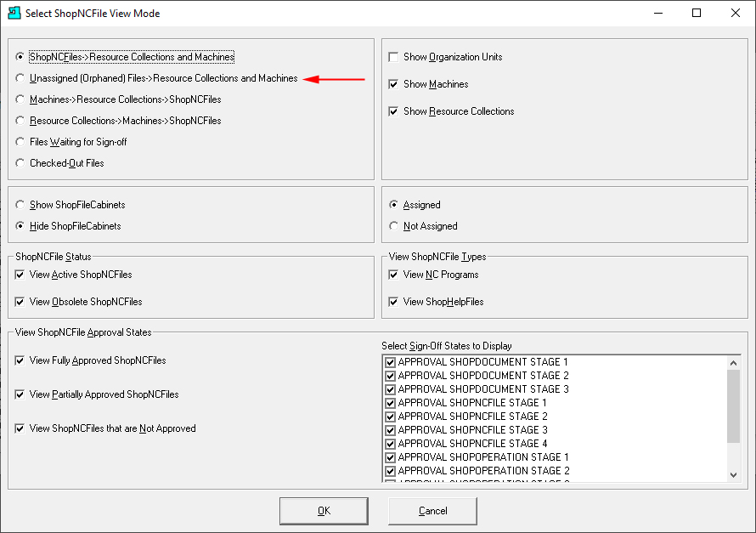
Task: Enable Show ShopFileCabinets radio button
Action: [20, 205]
